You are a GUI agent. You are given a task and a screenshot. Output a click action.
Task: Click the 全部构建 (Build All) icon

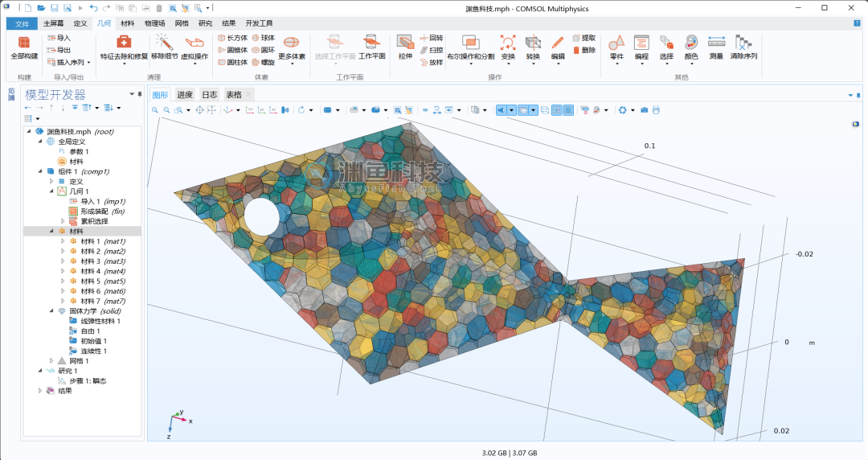pos(24,43)
